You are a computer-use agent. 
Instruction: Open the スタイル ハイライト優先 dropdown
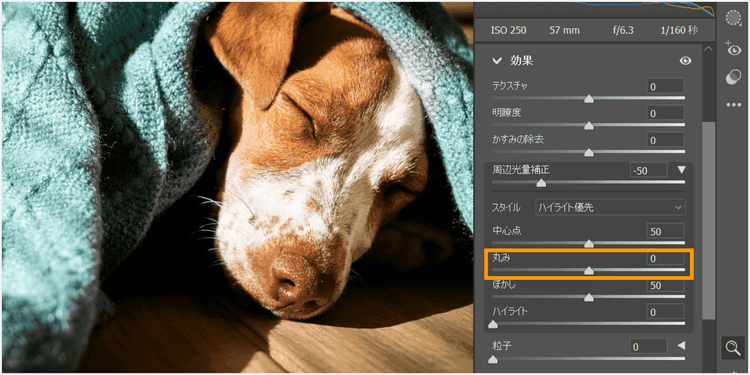[x=610, y=208]
